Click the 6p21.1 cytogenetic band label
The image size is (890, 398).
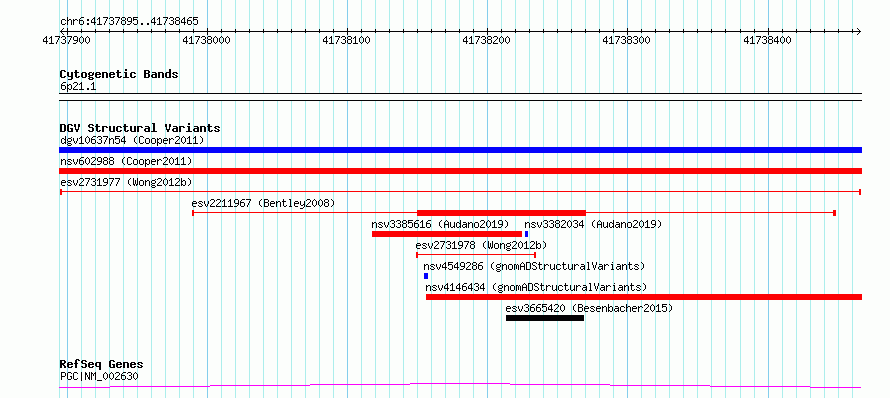78,86
